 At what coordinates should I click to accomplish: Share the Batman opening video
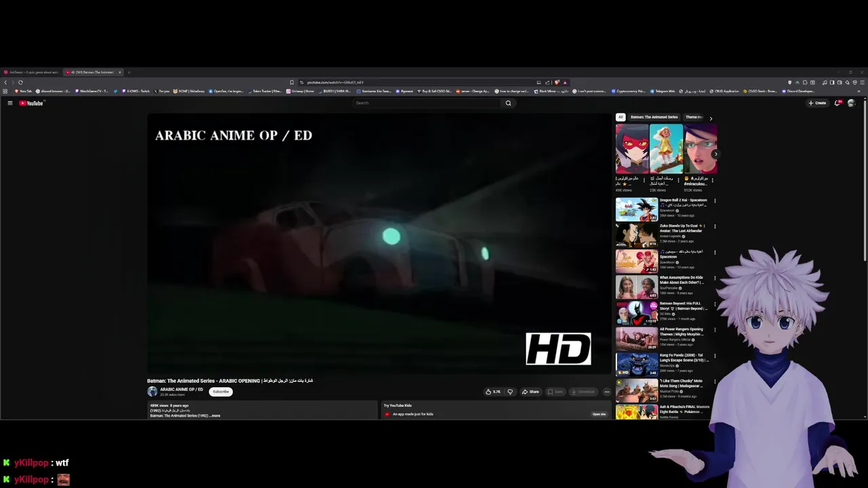pos(530,392)
